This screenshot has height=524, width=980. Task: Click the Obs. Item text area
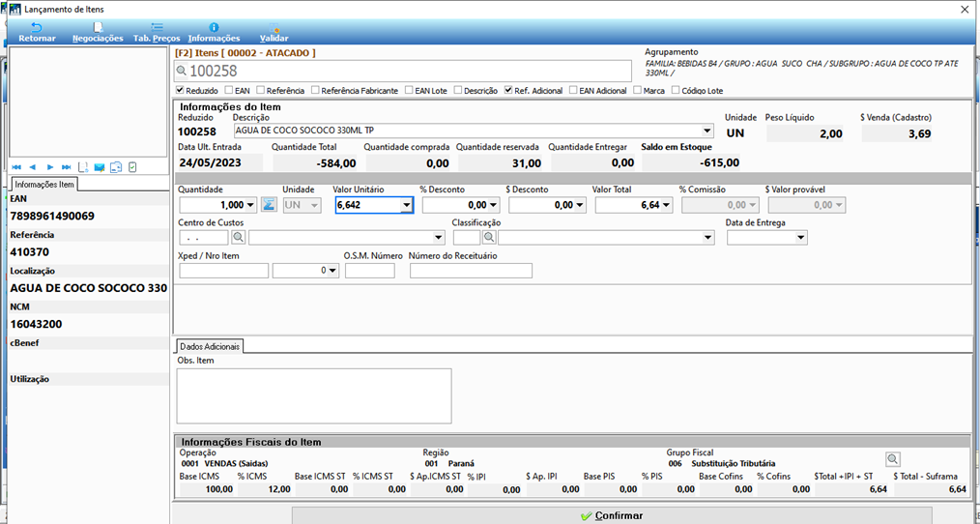coord(314,395)
